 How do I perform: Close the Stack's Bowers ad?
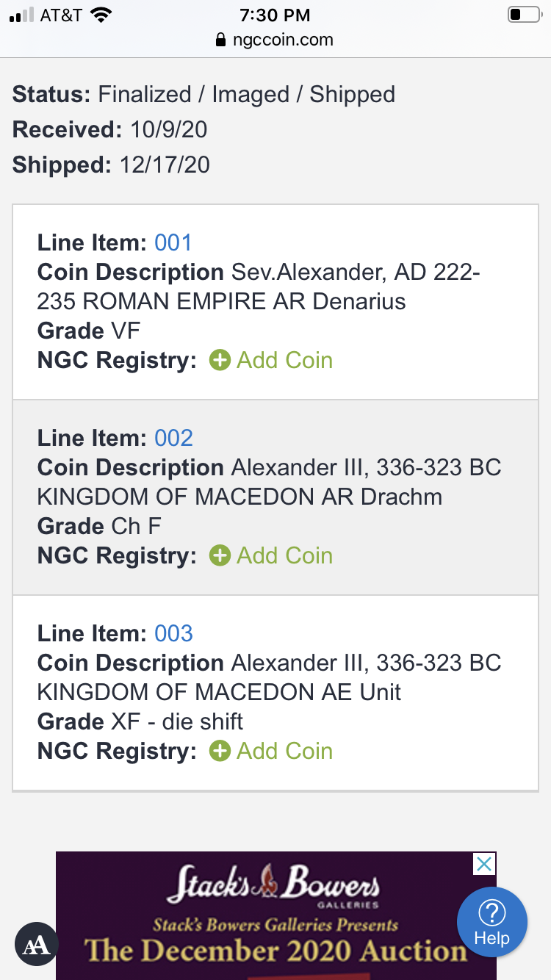coord(484,864)
